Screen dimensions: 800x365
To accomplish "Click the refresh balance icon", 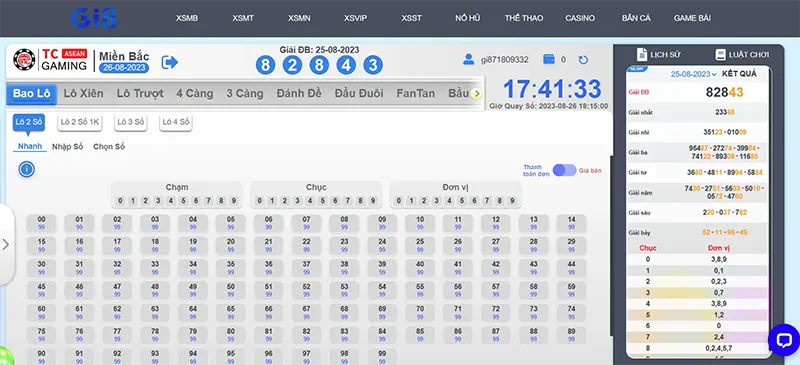I will [x=583, y=60].
